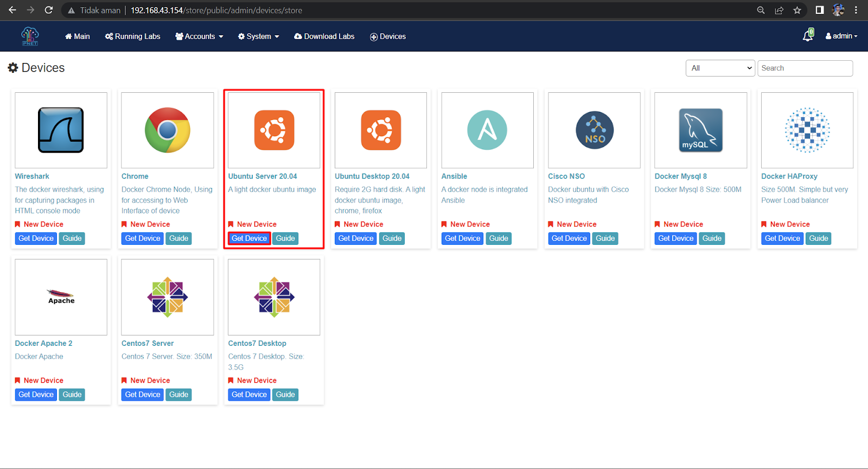The image size is (868, 469).
Task: Open Devices in the navbar
Action: point(388,36)
